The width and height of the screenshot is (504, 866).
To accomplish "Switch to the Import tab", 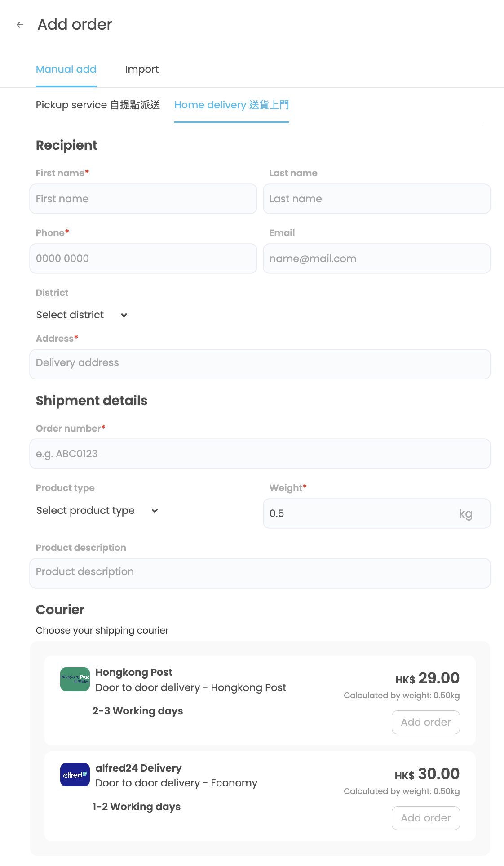I will (142, 70).
